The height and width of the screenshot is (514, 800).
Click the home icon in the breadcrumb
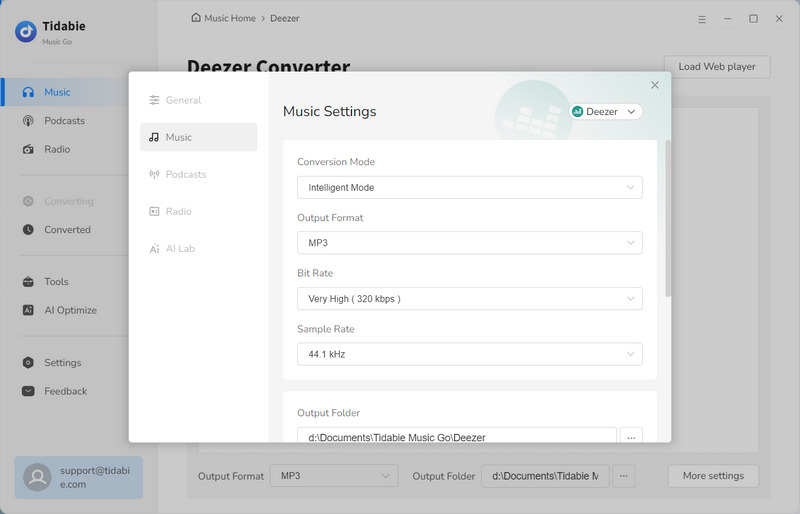point(196,18)
